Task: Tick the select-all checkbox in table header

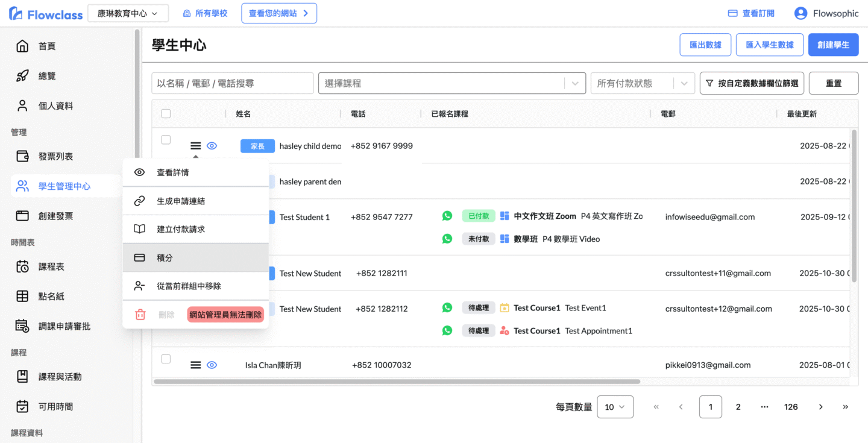Action: (166, 114)
